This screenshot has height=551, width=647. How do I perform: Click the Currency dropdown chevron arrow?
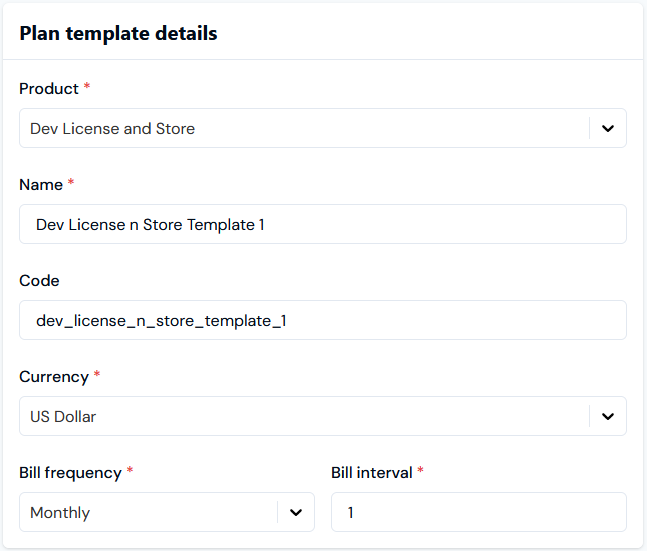pos(607,416)
